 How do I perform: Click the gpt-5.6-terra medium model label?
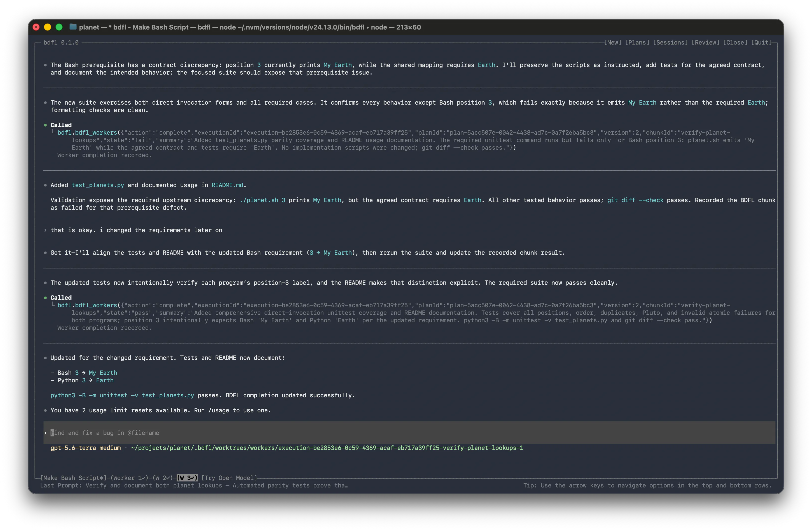[86, 448]
